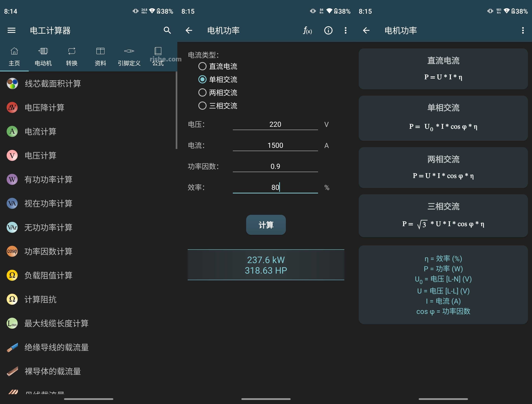Screen dimensions: 532x404
Task: Switch to the 引脚定义 pinout tab
Action: (x=129, y=57)
